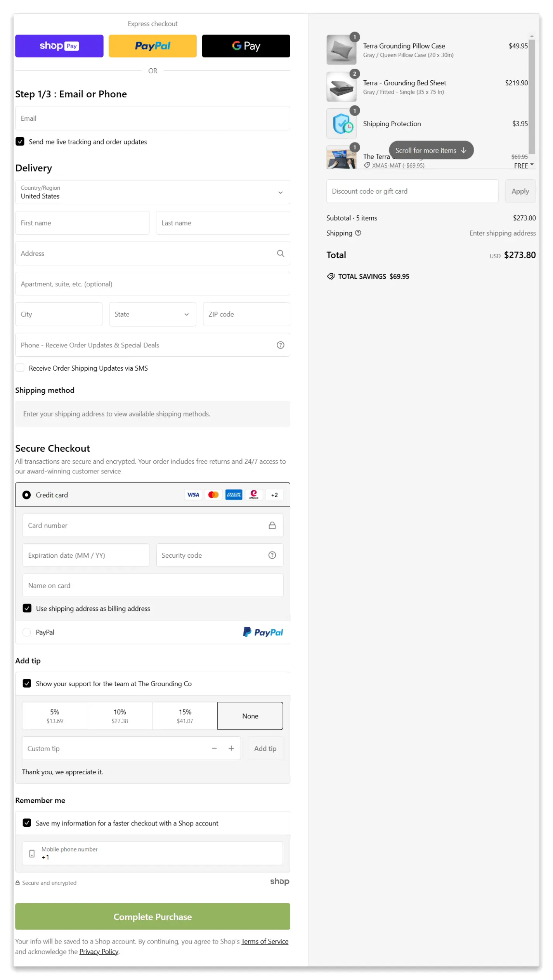Click the discount code input field
Screen dimensions: 553x980
pos(412,191)
